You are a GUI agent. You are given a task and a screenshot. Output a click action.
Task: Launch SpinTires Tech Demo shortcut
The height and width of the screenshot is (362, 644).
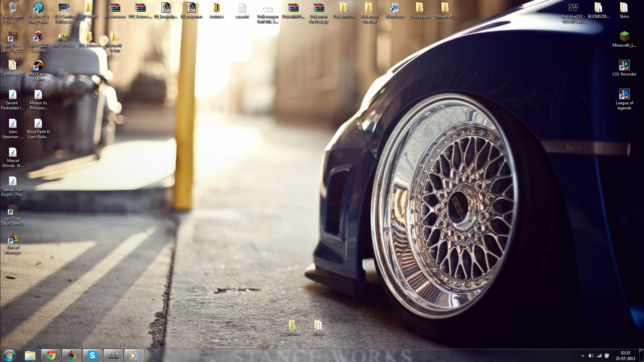13,215
